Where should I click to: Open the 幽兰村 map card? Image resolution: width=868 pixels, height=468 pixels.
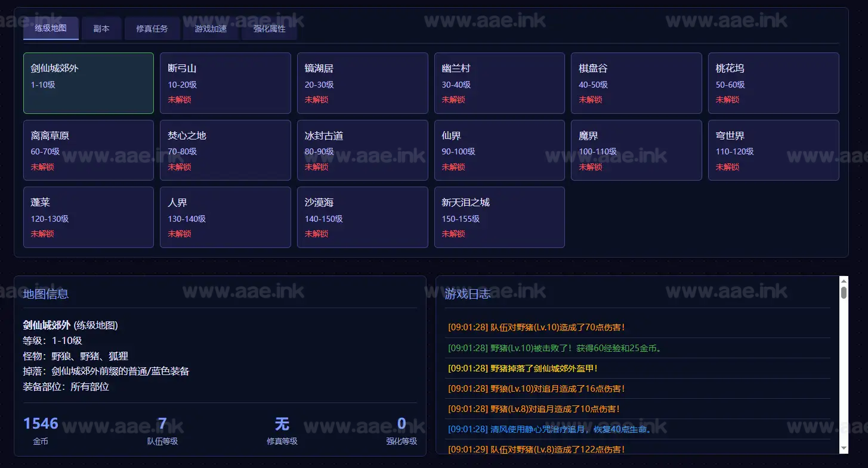tap(499, 83)
